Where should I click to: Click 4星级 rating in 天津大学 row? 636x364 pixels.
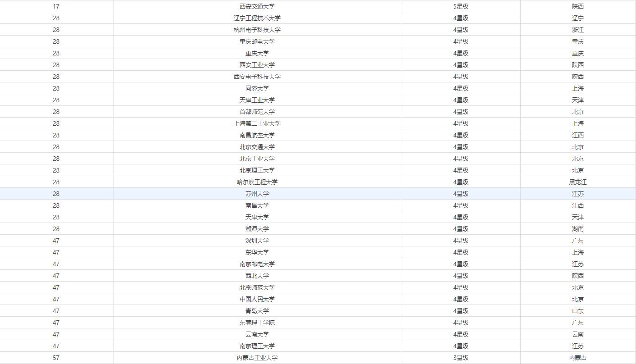(x=461, y=217)
